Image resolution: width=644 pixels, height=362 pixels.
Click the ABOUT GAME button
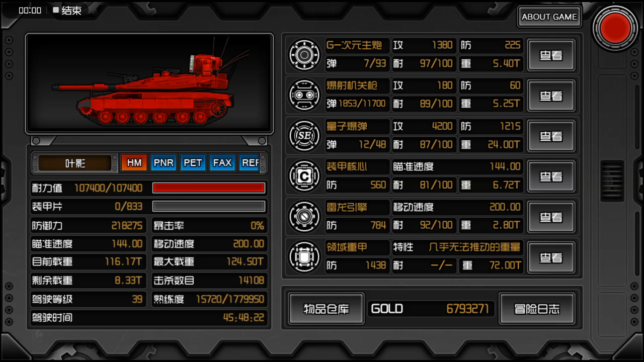pyautogui.click(x=549, y=17)
